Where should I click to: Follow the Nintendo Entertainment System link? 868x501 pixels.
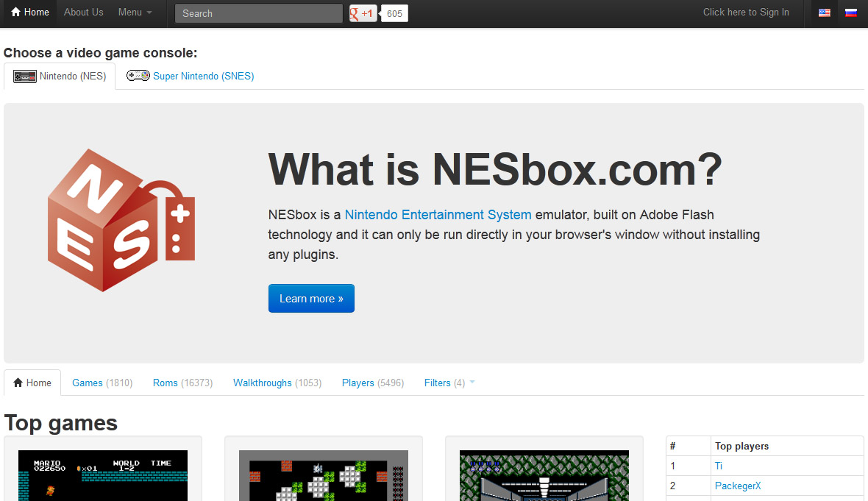tap(438, 215)
